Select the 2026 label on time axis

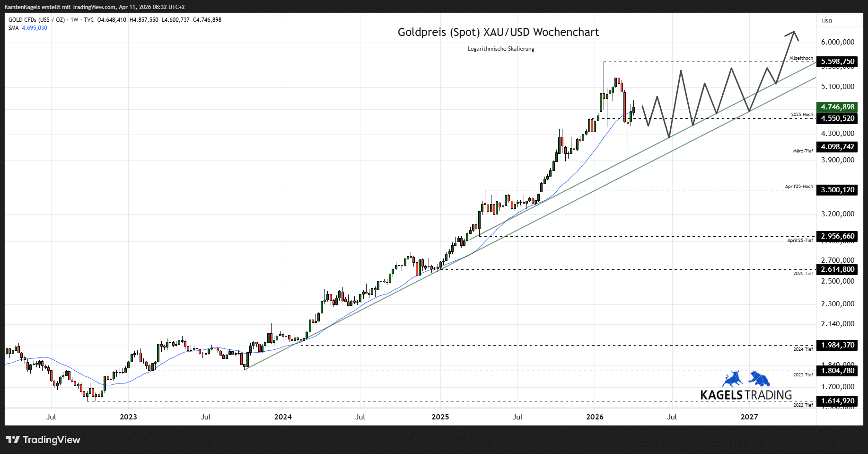tap(595, 417)
